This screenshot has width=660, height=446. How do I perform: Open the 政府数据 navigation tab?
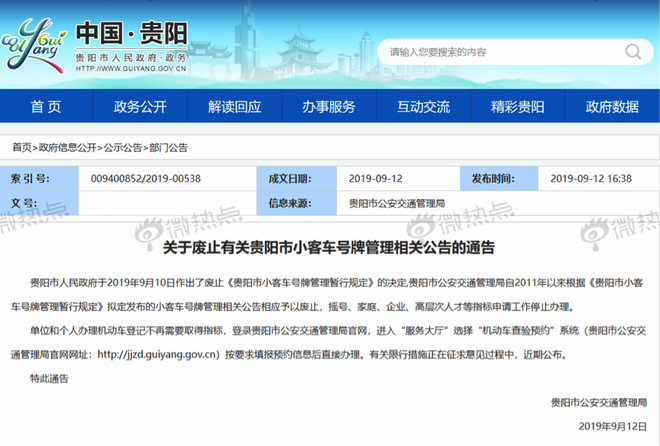click(x=612, y=107)
